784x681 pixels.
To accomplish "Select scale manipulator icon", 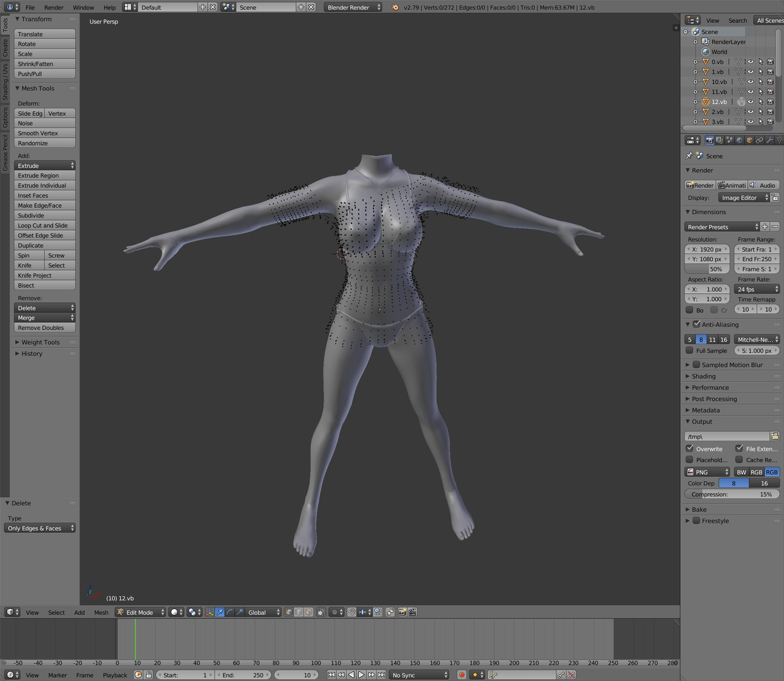I will [240, 612].
